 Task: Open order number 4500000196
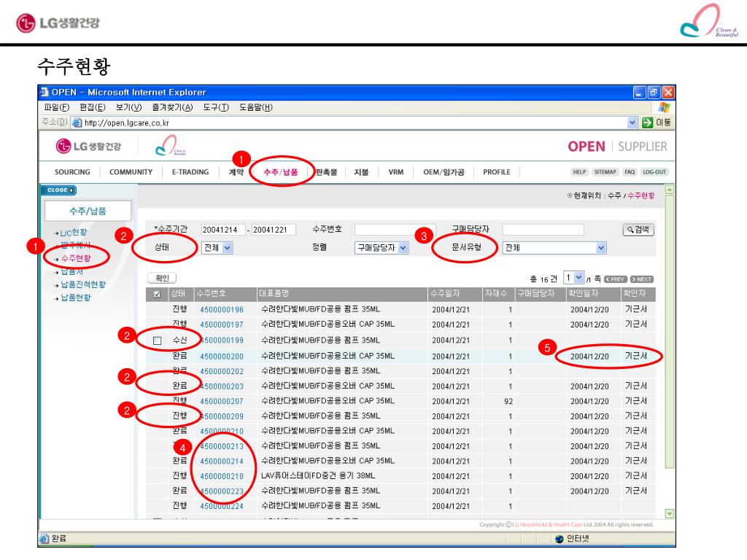pyautogui.click(x=222, y=309)
